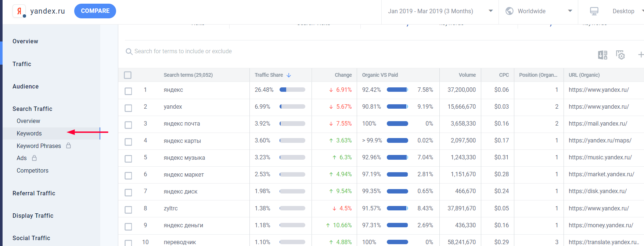Click lock icon beside Keyword Phrases

[x=68, y=146]
